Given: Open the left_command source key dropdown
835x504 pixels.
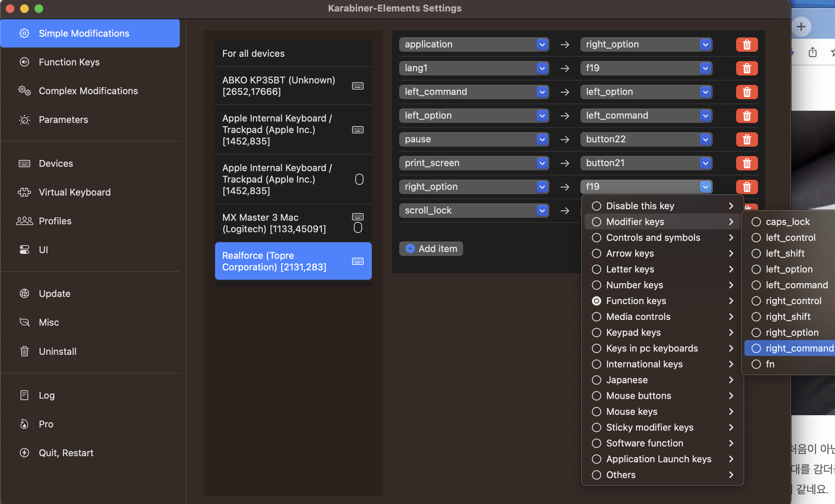Looking at the screenshot, I should click(542, 92).
